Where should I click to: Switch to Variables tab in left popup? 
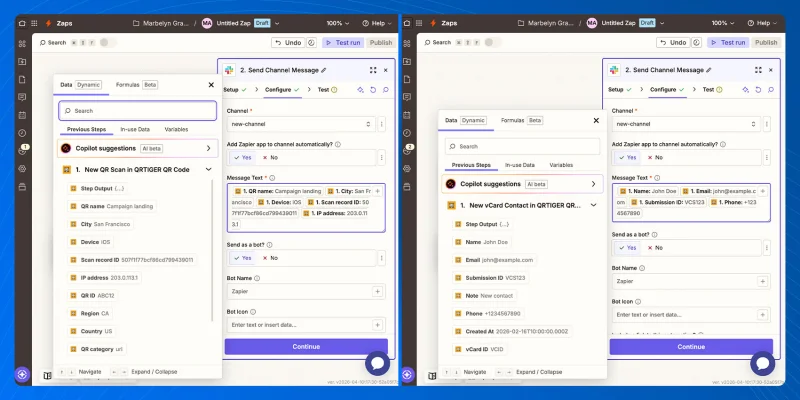point(177,130)
